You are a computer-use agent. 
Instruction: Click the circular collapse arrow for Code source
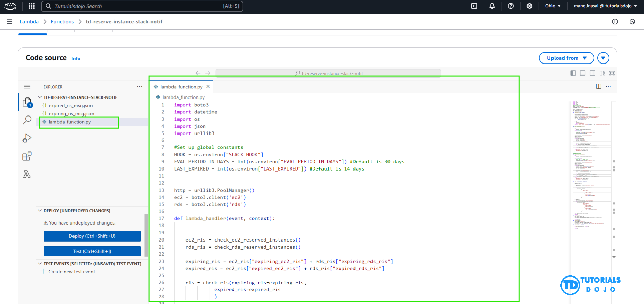point(603,58)
